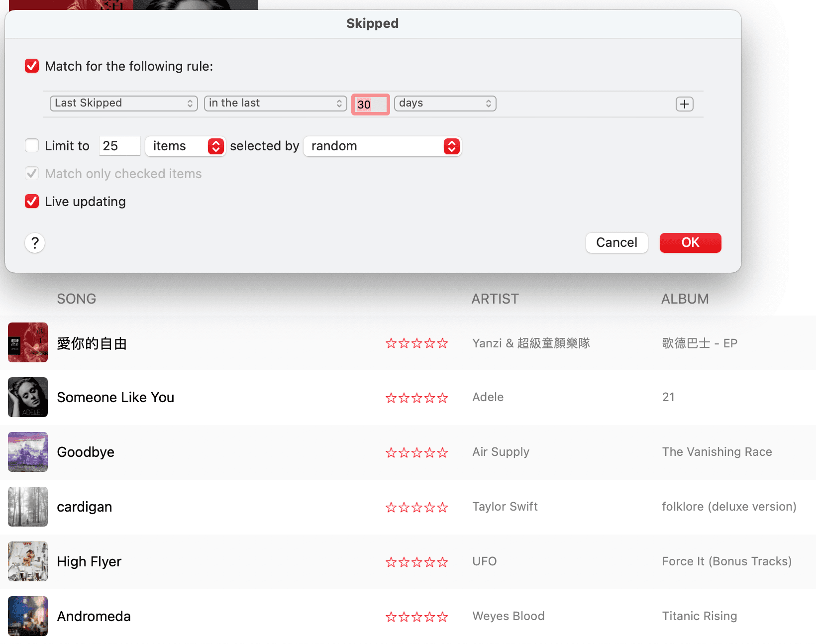Disable Live updating checkbox
The height and width of the screenshot is (644, 816).
(32, 202)
